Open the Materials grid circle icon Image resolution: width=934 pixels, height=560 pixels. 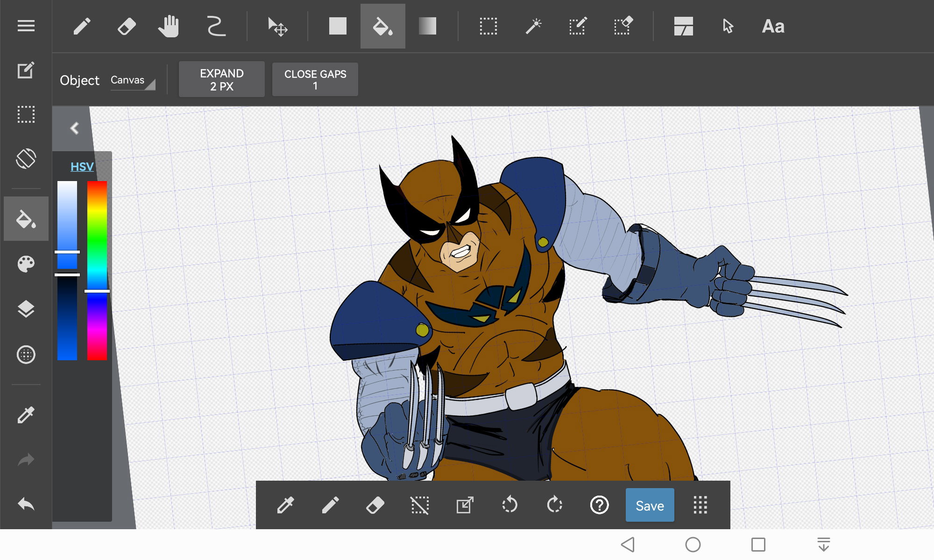(x=26, y=355)
